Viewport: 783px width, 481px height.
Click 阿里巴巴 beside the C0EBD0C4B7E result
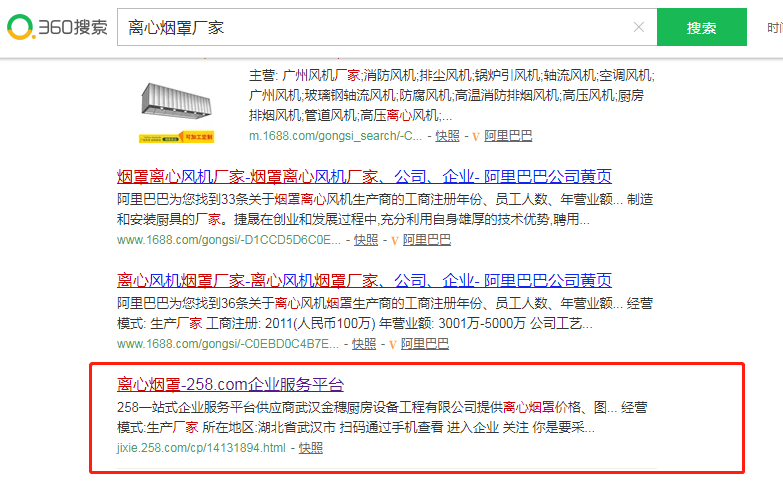click(x=425, y=344)
